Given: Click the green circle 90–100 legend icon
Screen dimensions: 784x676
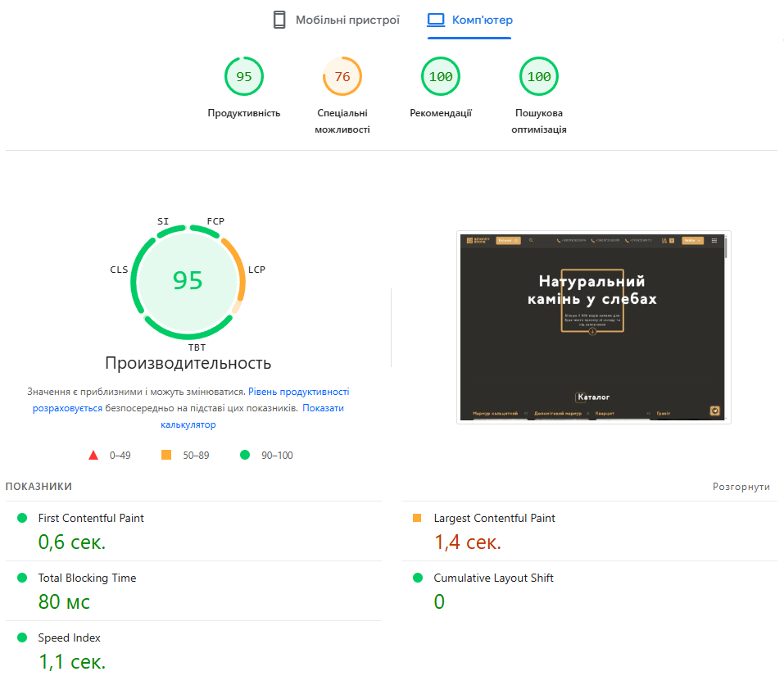Looking at the screenshot, I should (x=245, y=455).
